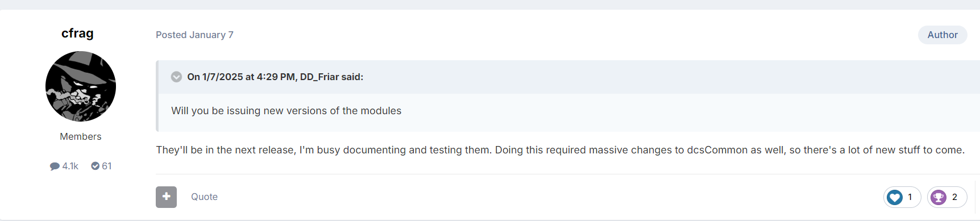Click DD_Friar's name in the quote header
Image resolution: width=980 pixels, height=221 pixels.
tap(319, 77)
